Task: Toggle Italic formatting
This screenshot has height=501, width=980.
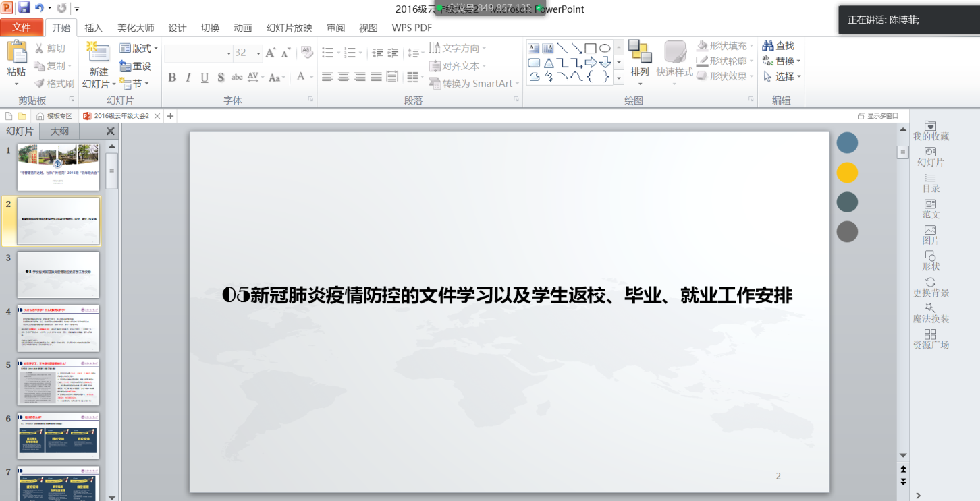Action: [188, 78]
